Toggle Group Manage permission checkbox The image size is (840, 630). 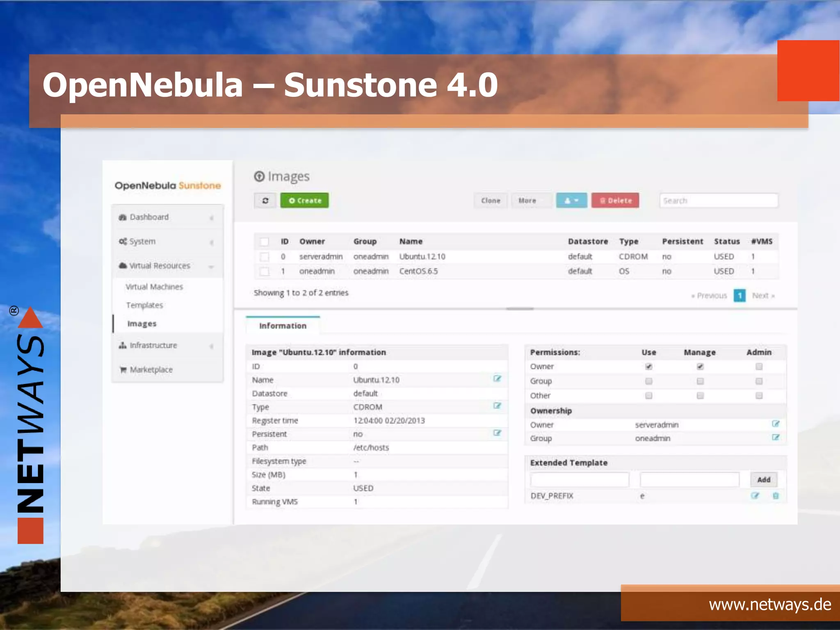coord(700,381)
